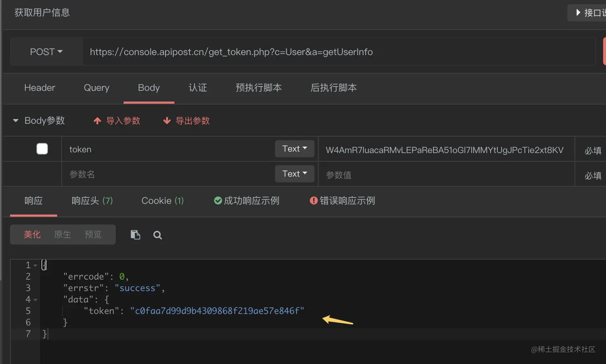Select the 响应 response tab
The image size is (606, 364).
coord(34,200)
